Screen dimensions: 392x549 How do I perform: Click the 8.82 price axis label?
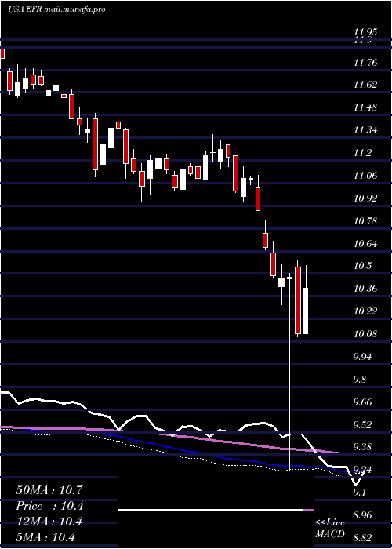pyautogui.click(x=363, y=537)
